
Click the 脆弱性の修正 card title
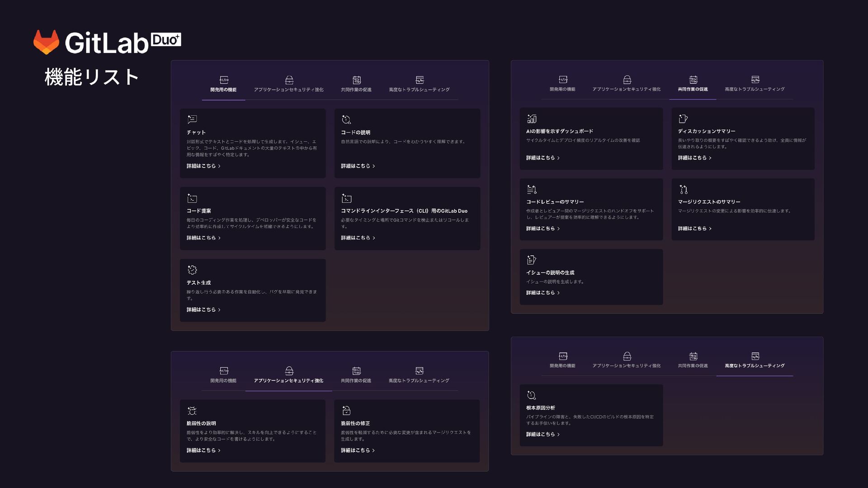(355, 424)
